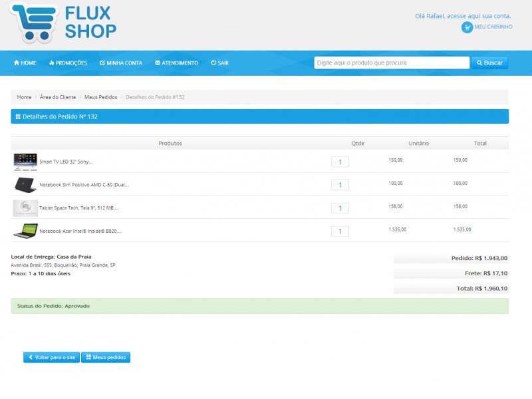532x399 pixels.
Task: Click the Voltar para o site button
Action: pyautogui.click(x=52, y=357)
